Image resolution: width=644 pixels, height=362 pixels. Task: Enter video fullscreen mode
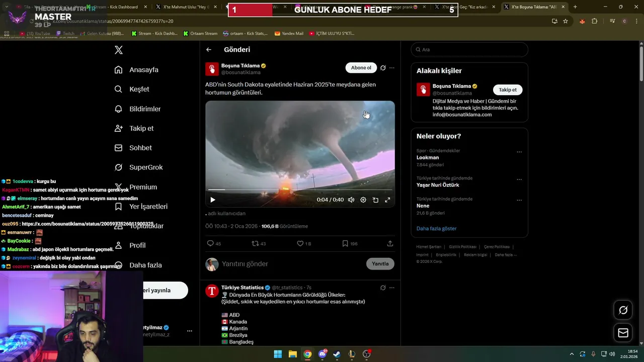click(387, 200)
